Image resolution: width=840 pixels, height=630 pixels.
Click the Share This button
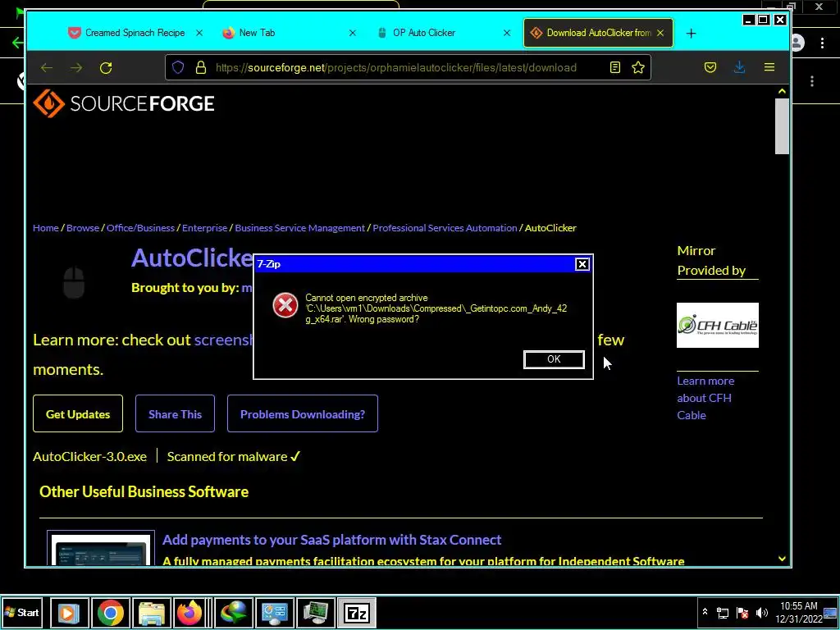(176, 413)
